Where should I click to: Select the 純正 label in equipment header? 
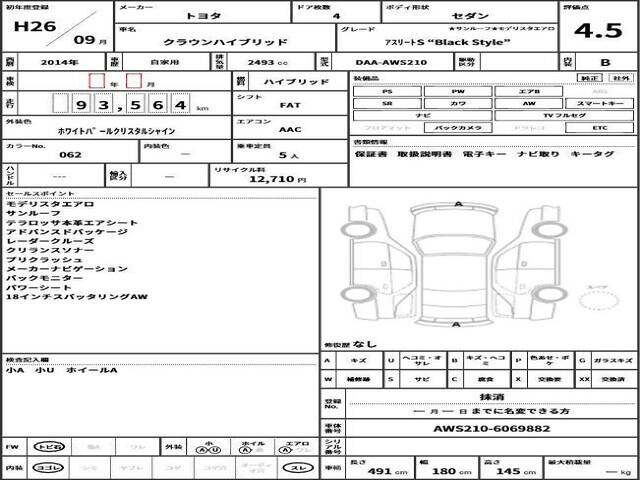(591, 77)
